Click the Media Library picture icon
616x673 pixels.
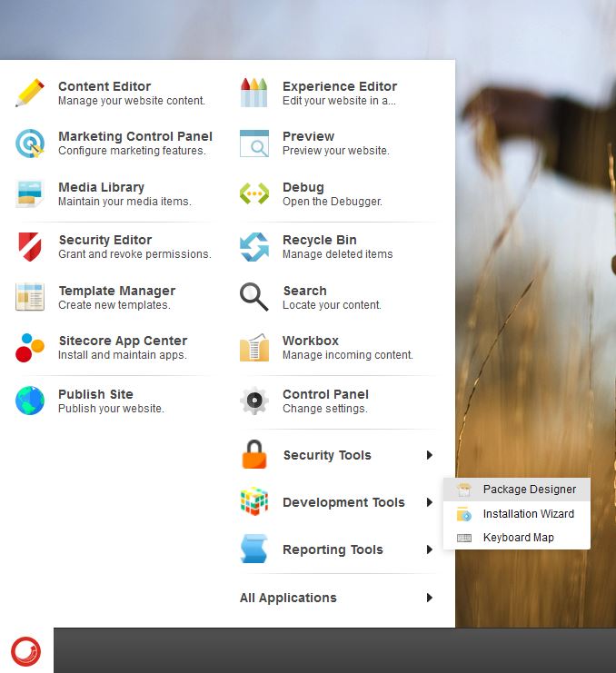coord(30,194)
